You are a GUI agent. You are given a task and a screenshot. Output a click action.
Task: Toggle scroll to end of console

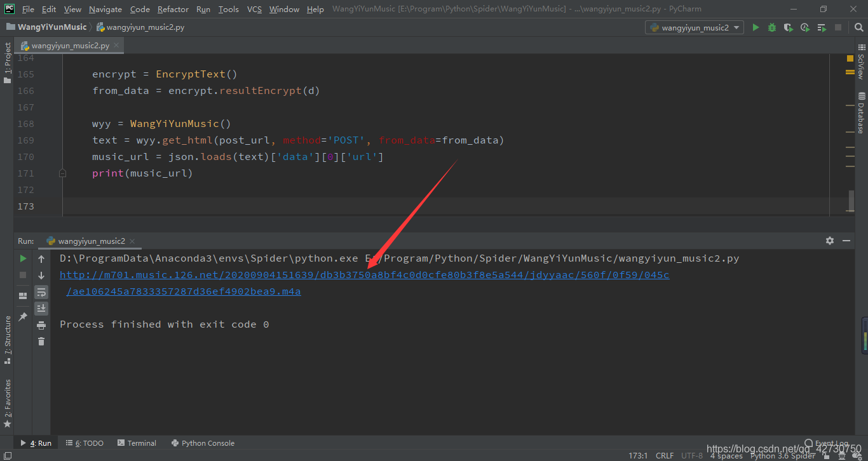pos(41,309)
